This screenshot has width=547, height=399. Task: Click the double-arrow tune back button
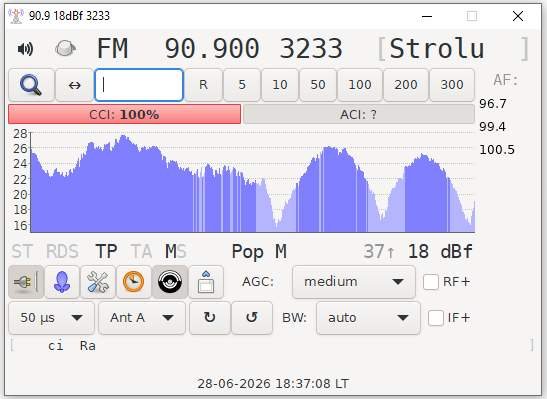[x=74, y=85]
